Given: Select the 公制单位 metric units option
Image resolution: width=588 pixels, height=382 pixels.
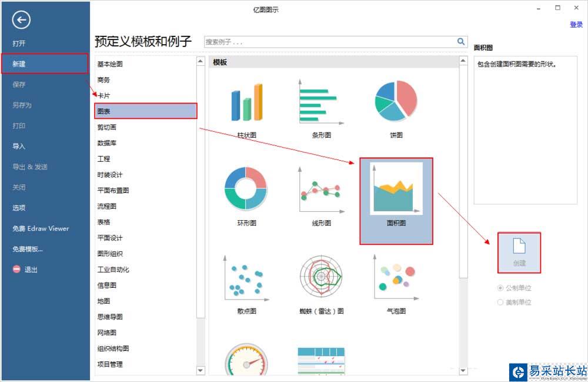Looking at the screenshot, I should (x=514, y=288).
